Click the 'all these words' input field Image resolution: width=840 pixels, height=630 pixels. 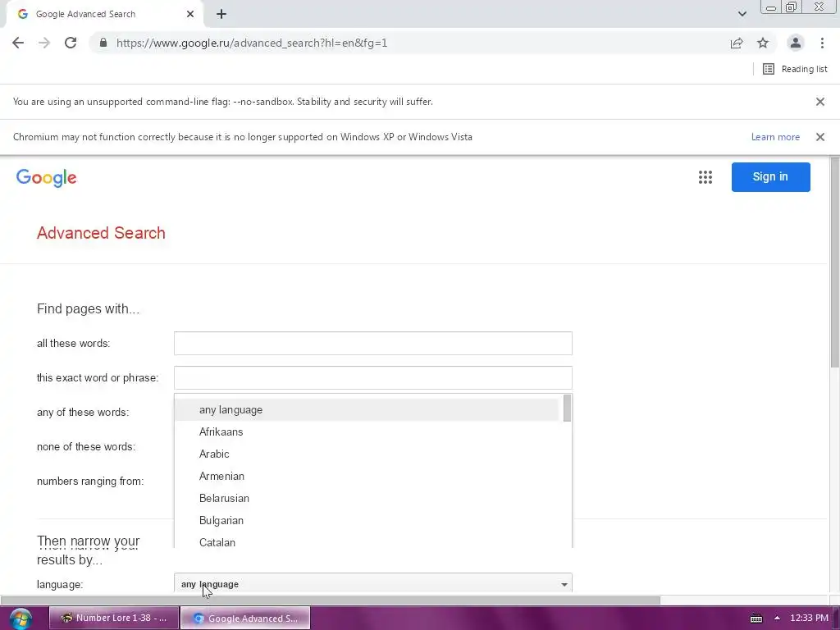click(373, 343)
